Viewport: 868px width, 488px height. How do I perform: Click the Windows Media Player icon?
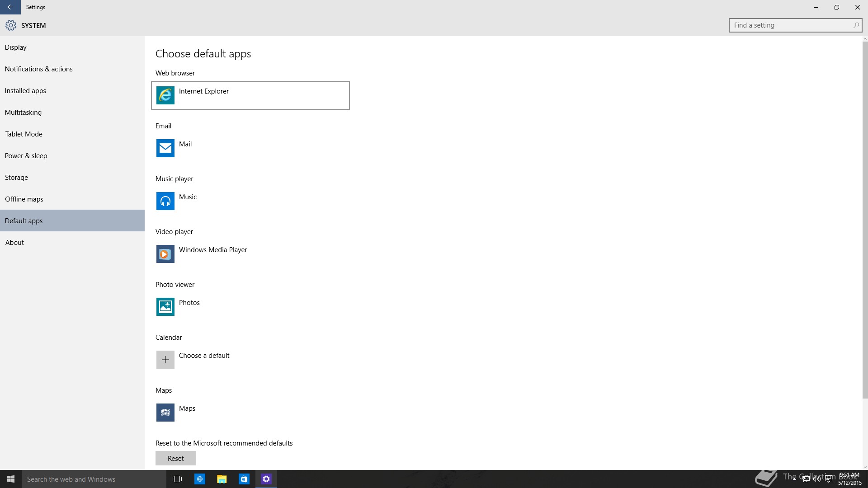[165, 254]
